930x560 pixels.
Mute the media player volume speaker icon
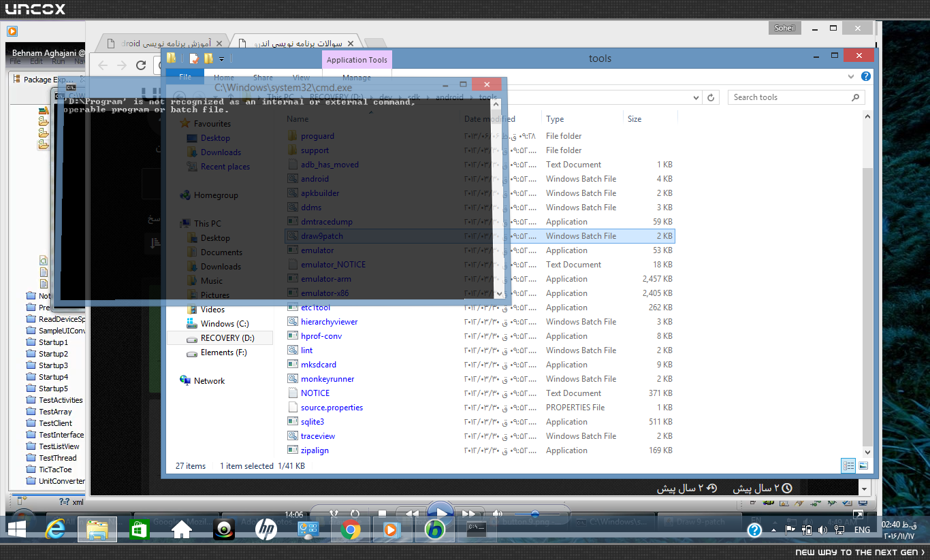[x=498, y=514]
